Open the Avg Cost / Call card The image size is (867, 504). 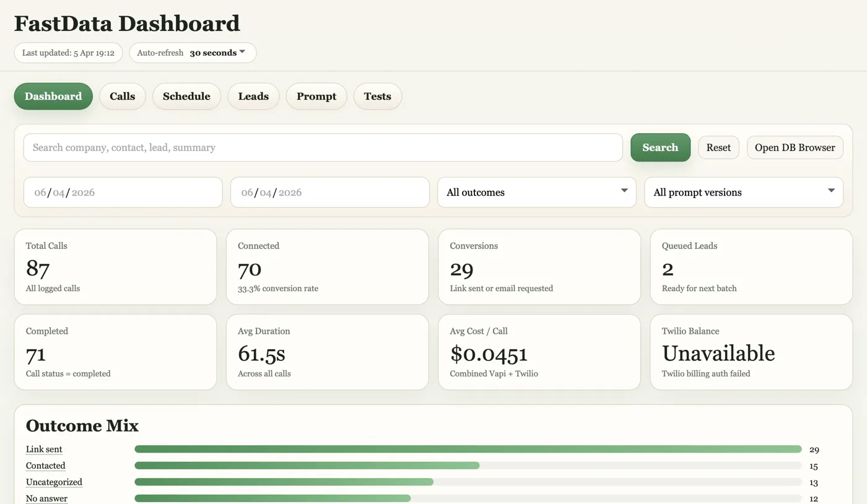(x=539, y=352)
